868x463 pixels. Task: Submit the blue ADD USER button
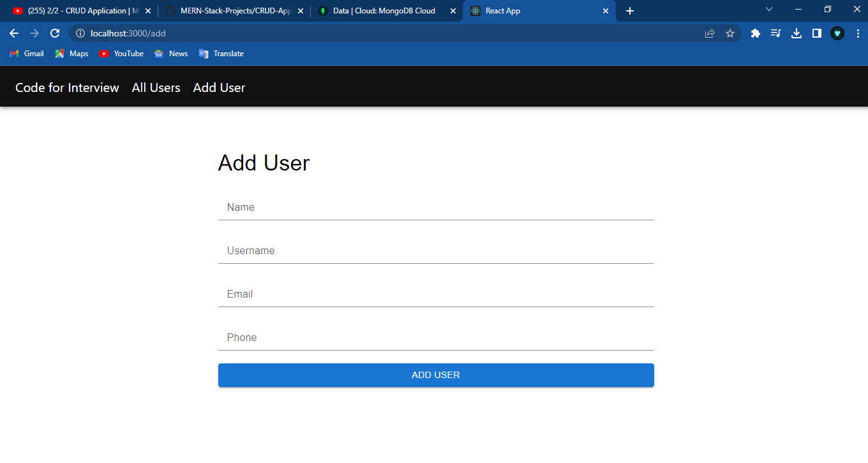pyautogui.click(x=436, y=375)
